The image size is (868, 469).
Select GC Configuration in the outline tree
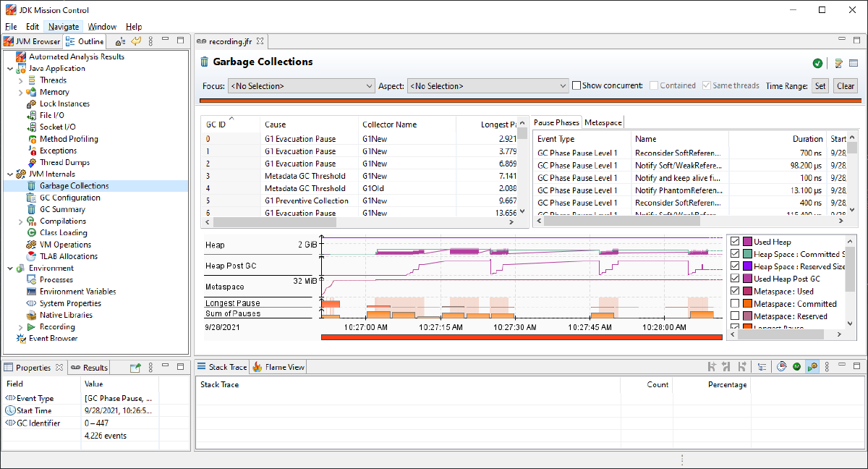coord(69,198)
